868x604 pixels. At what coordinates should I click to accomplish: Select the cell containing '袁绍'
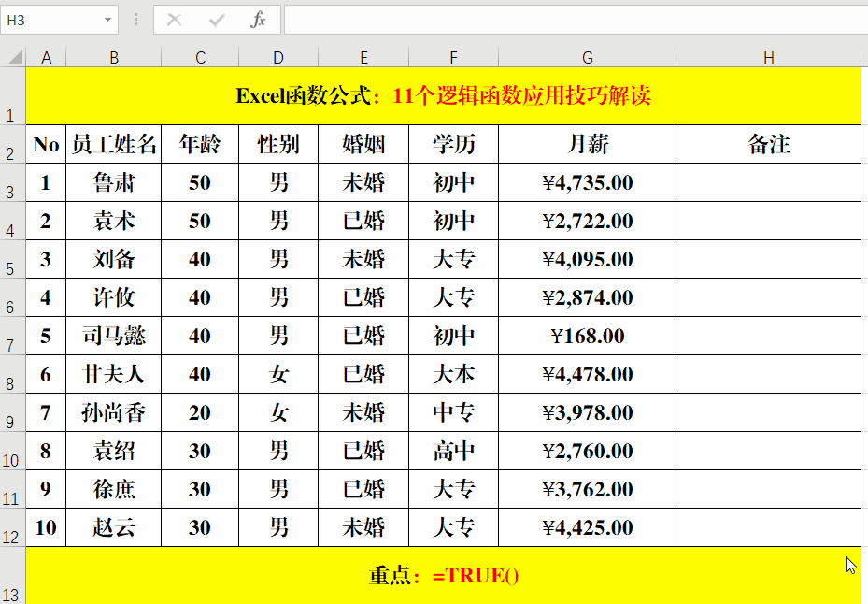click(x=113, y=451)
